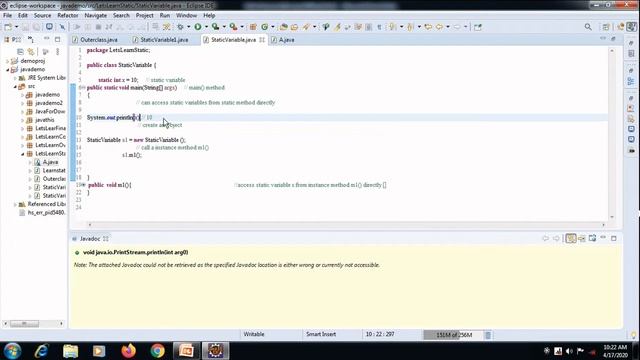Click the editor horizontal scrollbar
This screenshot has width=640, height=360.
(346, 224)
